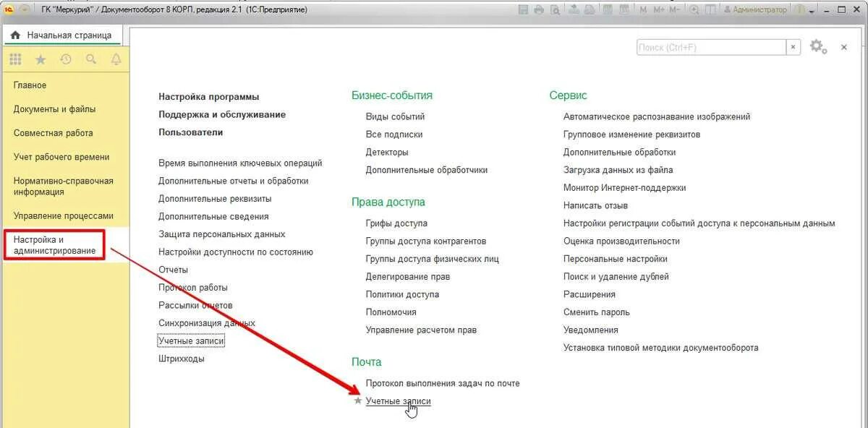Open Поддержка и обслуживание
Screen dimensions: 868x428
tap(222, 114)
